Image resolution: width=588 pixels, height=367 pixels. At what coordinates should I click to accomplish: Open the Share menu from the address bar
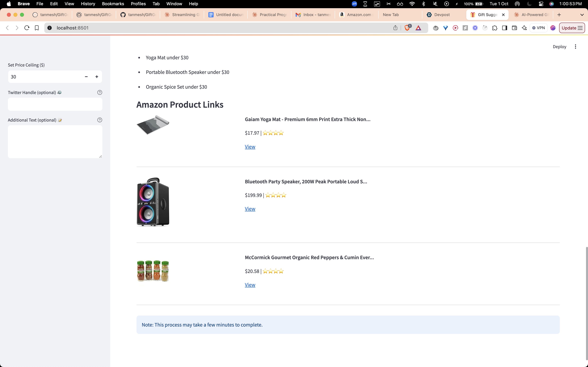(395, 28)
